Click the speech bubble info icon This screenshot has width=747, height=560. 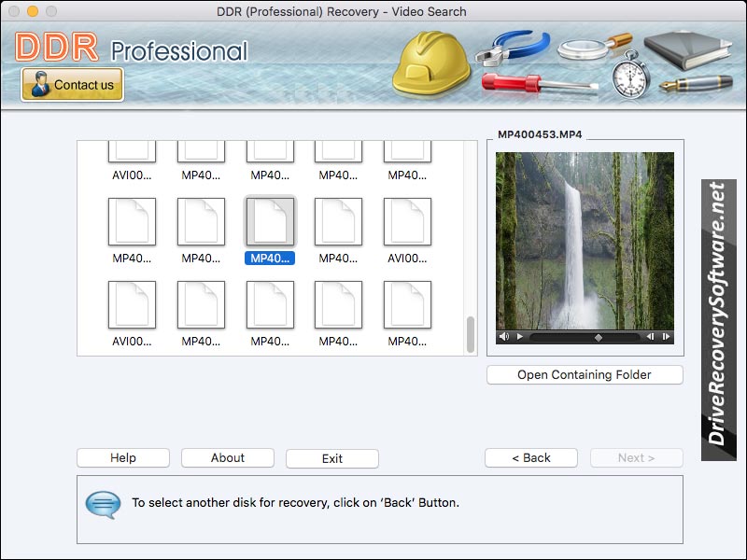pyautogui.click(x=103, y=504)
